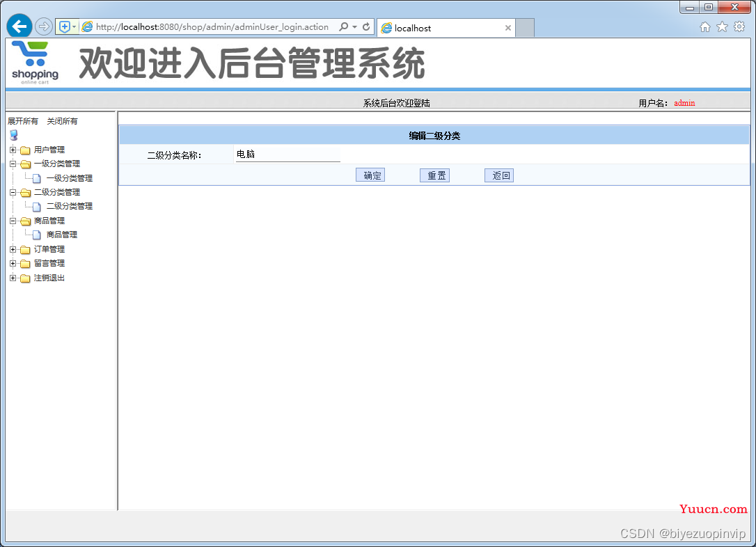756x547 pixels.
Task: Click the page icon beside child 一级分类管理
Action: (x=37, y=178)
